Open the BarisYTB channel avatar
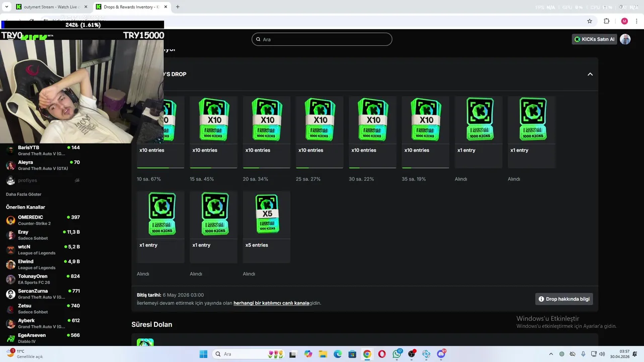 [x=11, y=150]
